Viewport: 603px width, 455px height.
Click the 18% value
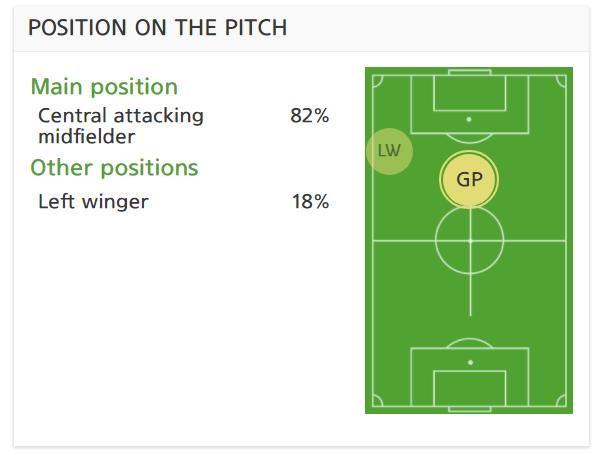click(310, 201)
